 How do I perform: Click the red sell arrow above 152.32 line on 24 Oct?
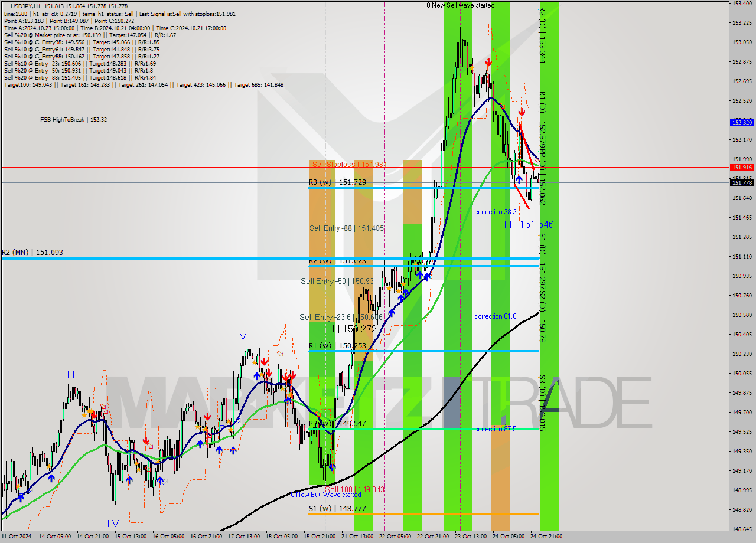click(521, 111)
